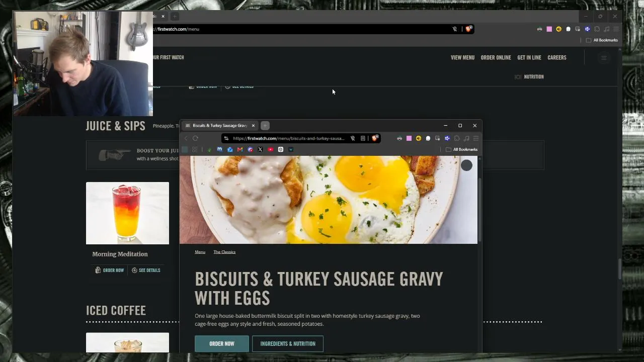
Task: Click the View Menu navigation link
Action: tap(462, 57)
